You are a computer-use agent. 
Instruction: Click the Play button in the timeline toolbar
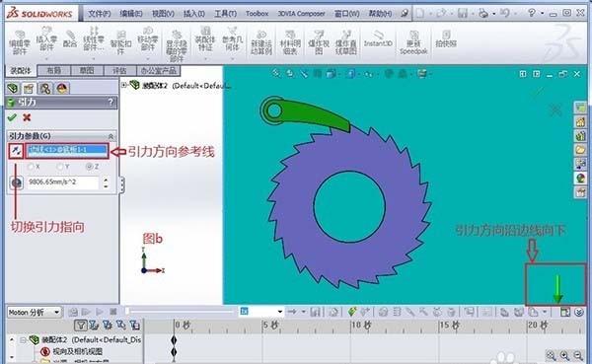point(100,312)
